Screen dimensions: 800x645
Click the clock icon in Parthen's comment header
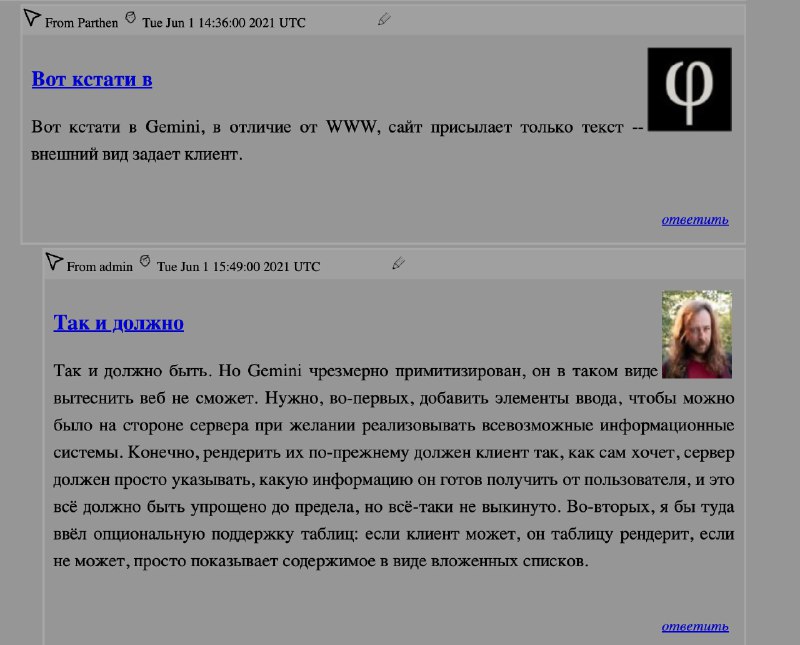click(x=130, y=17)
